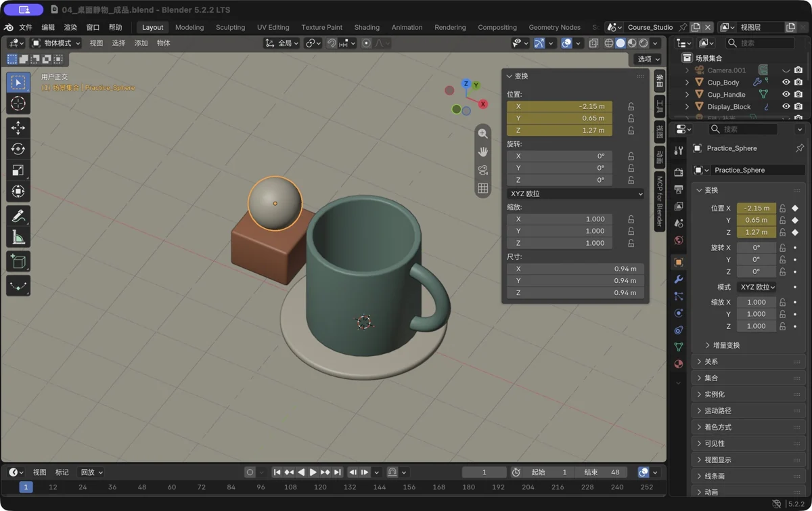The width and height of the screenshot is (812, 511).
Task: Toggle snapping magnet in the viewport header
Action: click(x=332, y=43)
